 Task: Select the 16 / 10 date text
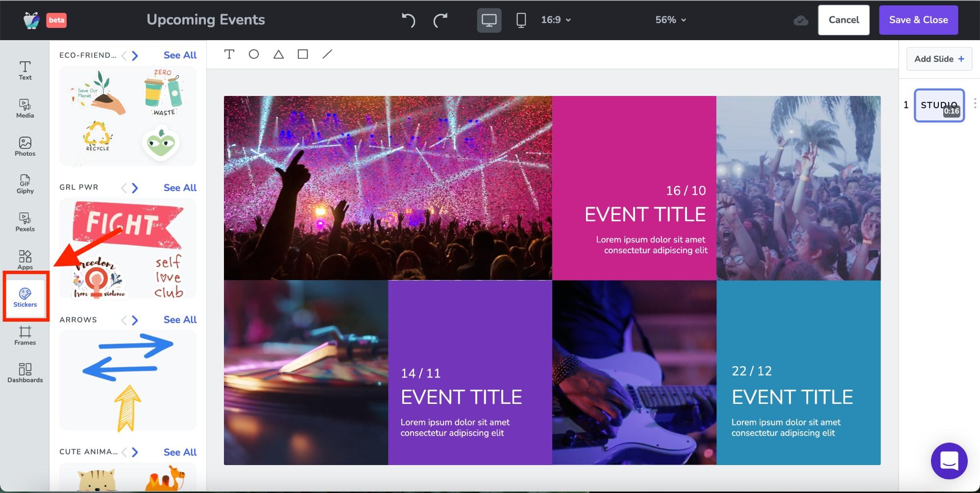click(686, 190)
